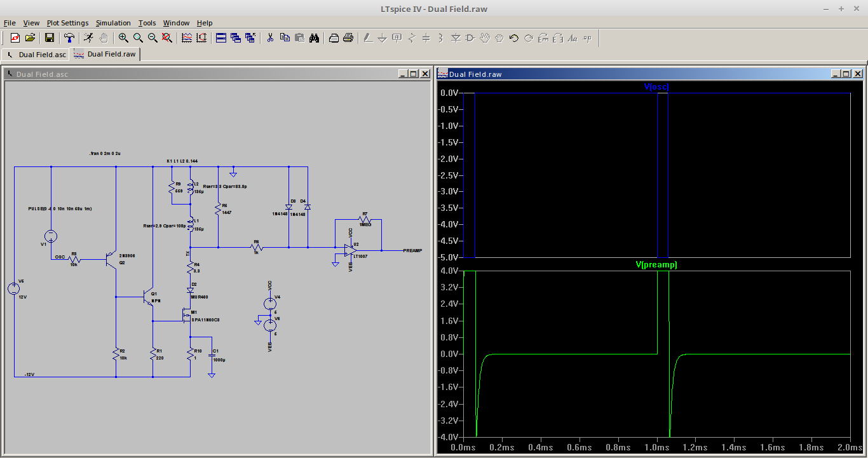Open an existing file with folder icon
The width and height of the screenshot is (868, 458).
(x=30, y=38)
